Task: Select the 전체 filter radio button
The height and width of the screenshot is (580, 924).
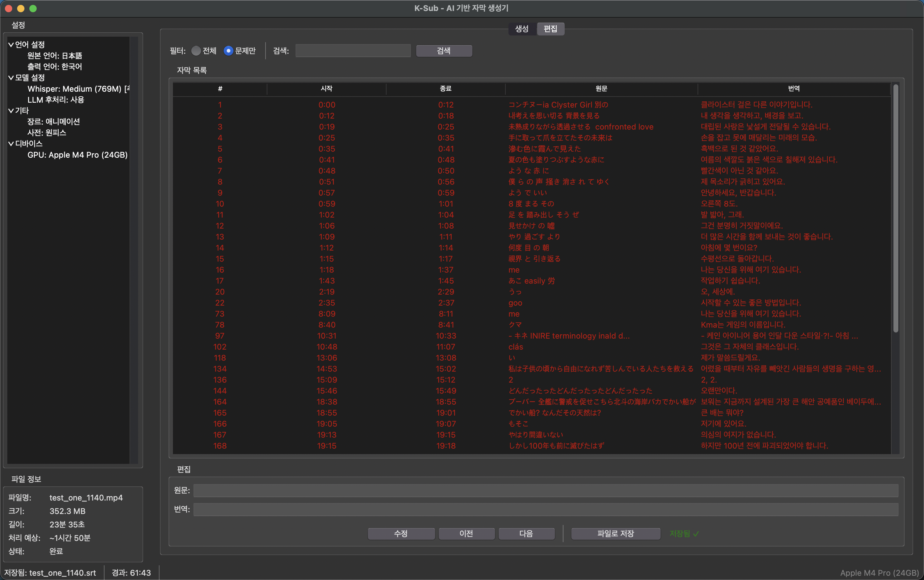Action: (x=196, y=51)
